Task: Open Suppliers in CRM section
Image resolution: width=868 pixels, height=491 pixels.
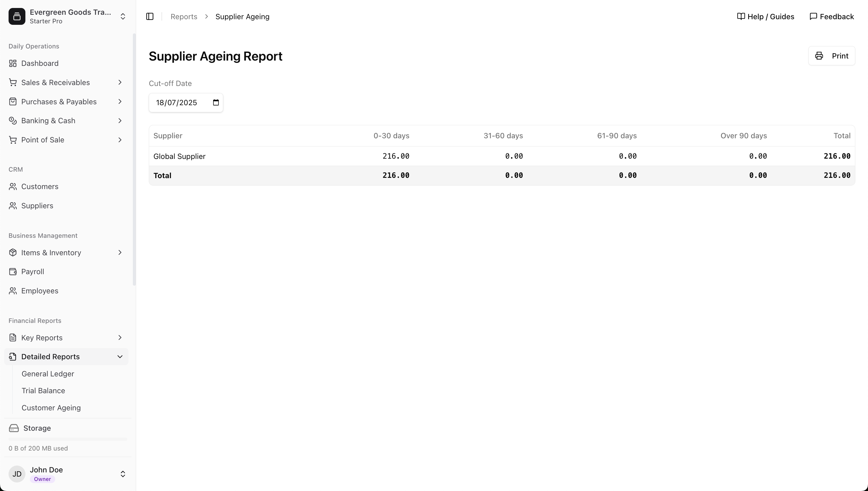Action: coord(66,206)
